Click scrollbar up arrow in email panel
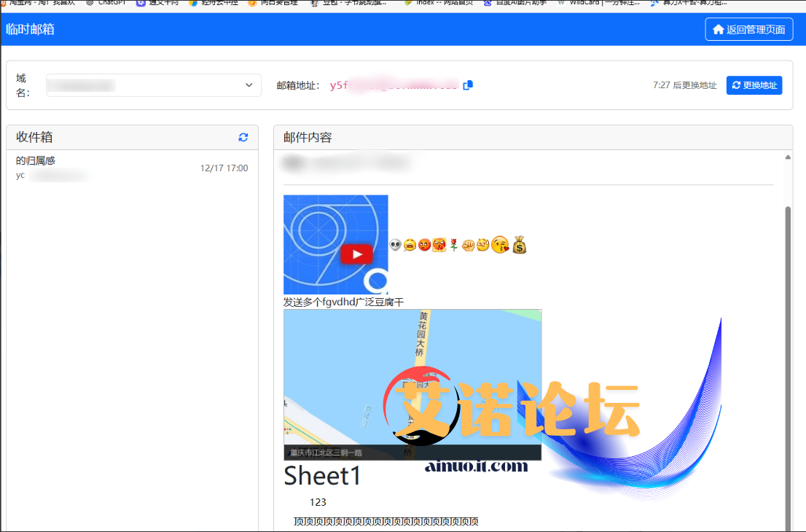Image resolution: width=806 pixels, height=532 pixels. coord(787,157)
